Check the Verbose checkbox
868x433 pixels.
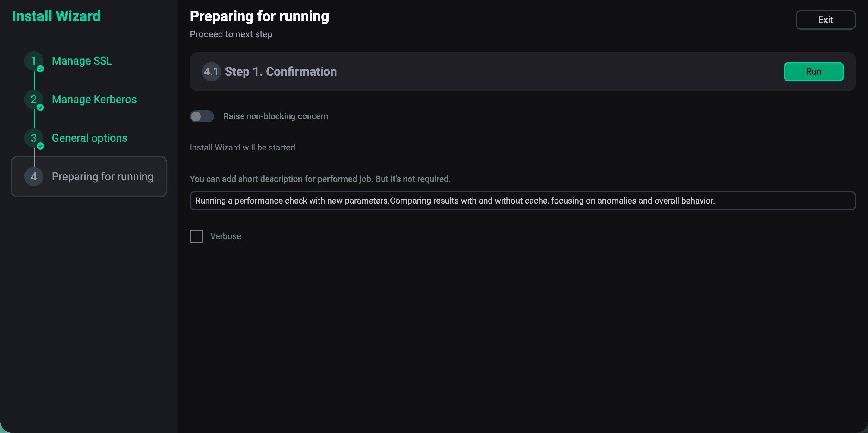pos(197,236)
